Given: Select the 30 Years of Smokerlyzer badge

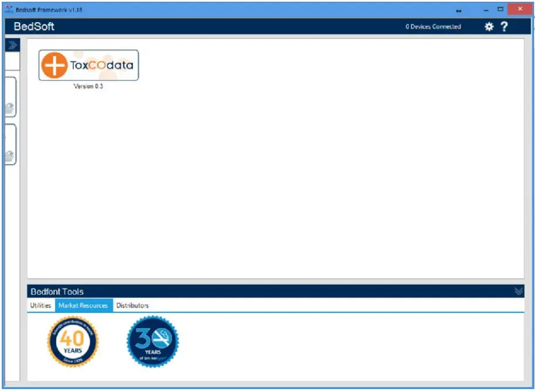Looking at the screenshot, I should pos(152,342).
